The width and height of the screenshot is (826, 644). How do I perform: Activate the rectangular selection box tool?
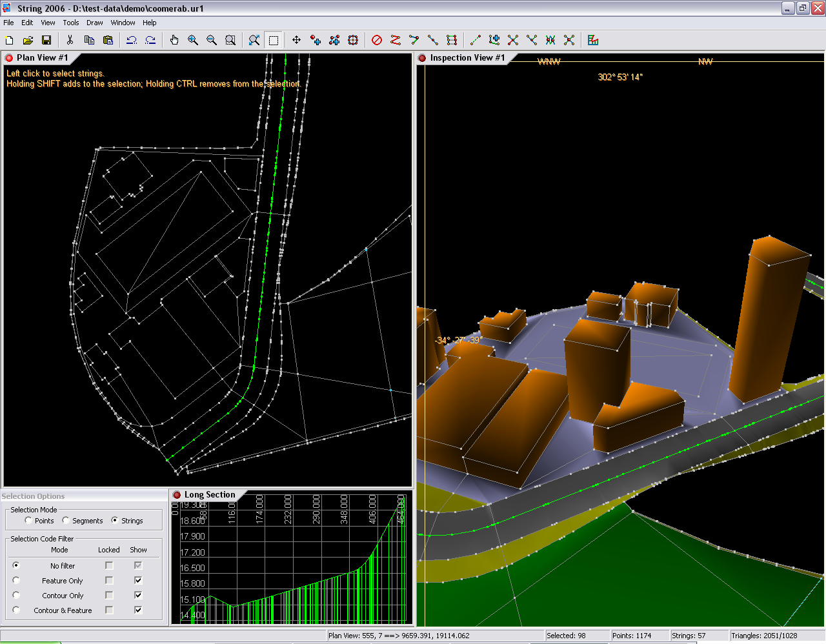click(x=274, y=40)
